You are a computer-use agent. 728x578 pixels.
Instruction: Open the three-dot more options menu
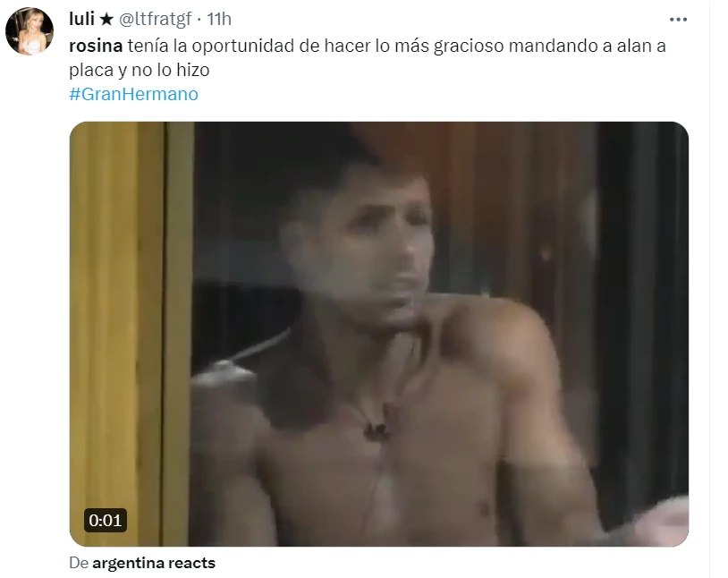[x=678, y=20]
